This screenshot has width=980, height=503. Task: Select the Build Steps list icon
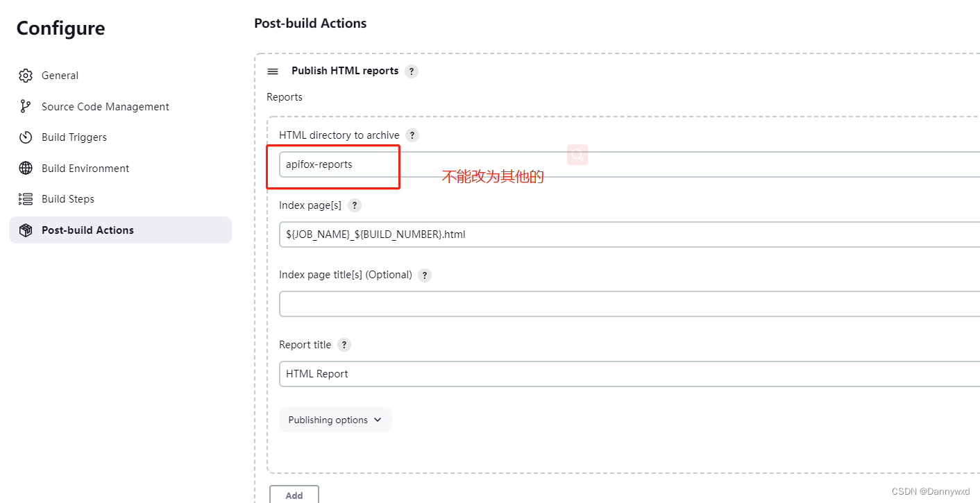[x=26, y=198]
